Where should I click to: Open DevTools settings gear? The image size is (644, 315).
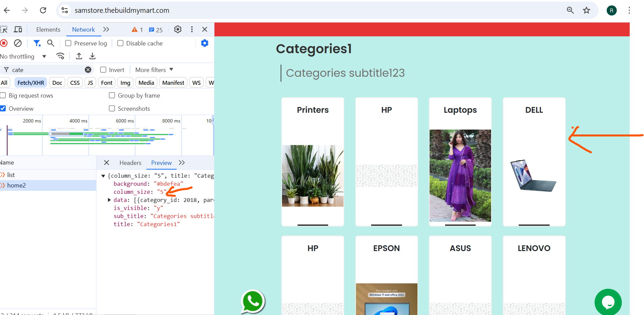click(178, 29)
